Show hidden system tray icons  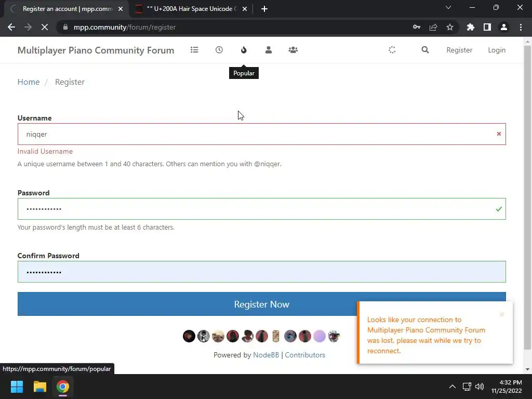coord(453,387)
